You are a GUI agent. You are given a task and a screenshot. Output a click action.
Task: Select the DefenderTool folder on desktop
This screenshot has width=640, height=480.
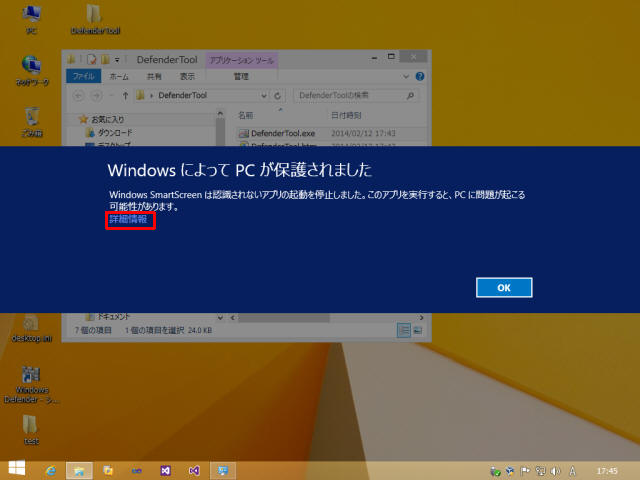(95, 19)
